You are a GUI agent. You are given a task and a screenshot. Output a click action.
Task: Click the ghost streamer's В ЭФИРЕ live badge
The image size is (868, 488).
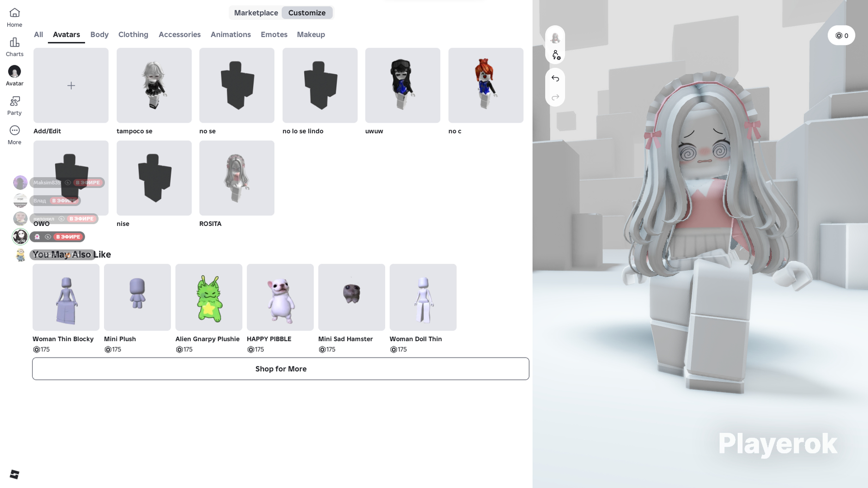pyautogui.click(x=68, y=237)
